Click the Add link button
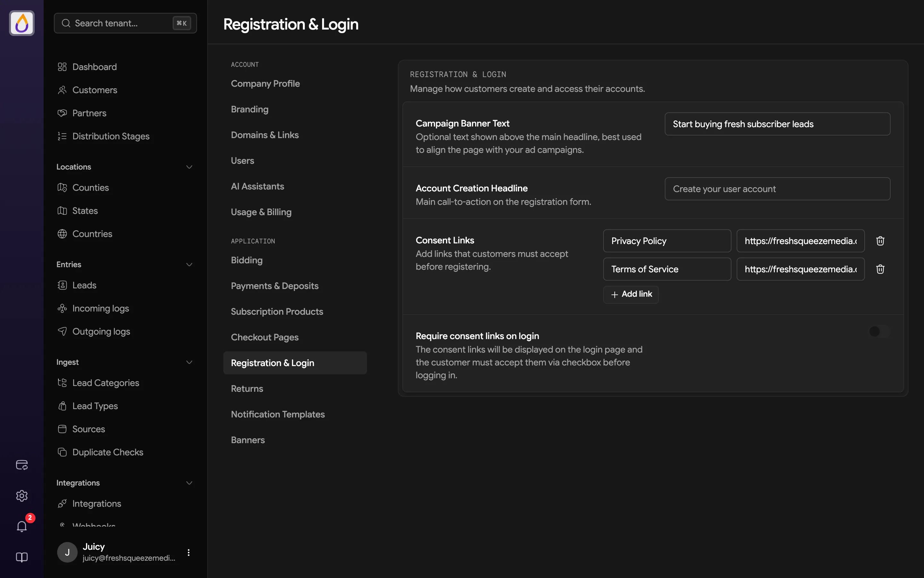The width and height of the screenshot is (924, 578). pyautogui.click(x=631, y=294)
